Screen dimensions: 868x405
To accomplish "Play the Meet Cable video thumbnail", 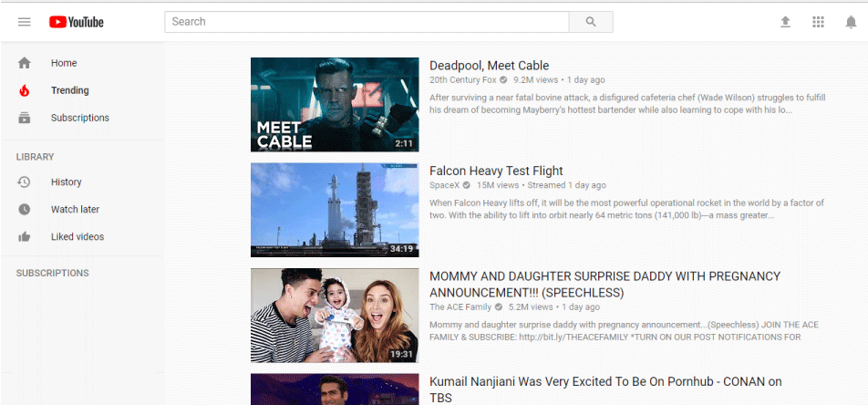I will click(335, 105).
